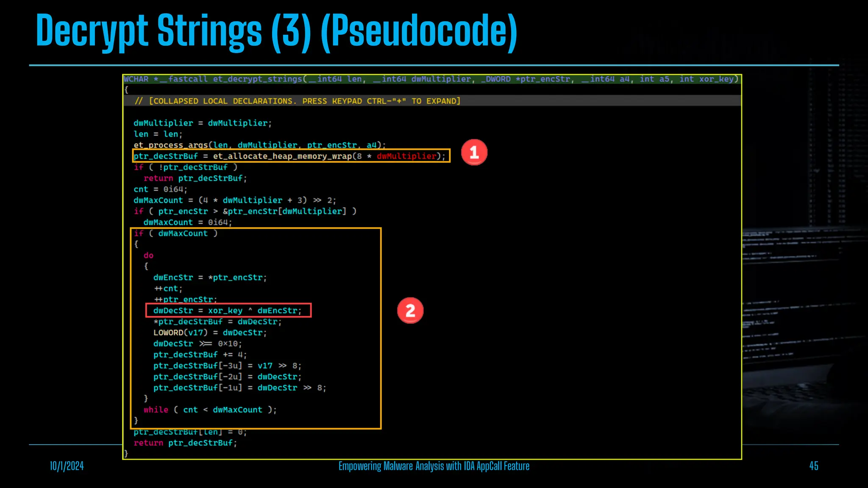Click line '++cnt;'
Screen dimensions: 868x488
coord(168,288)
